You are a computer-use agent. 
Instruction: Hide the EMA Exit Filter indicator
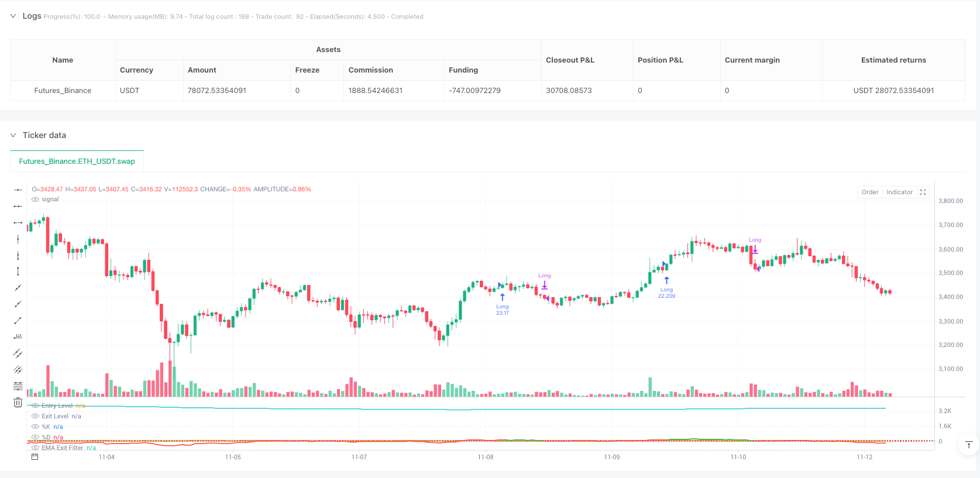click(x=36, y=448)
